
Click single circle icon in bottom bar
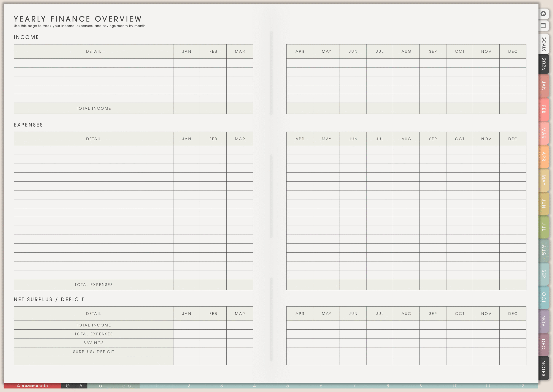[100, 386]
